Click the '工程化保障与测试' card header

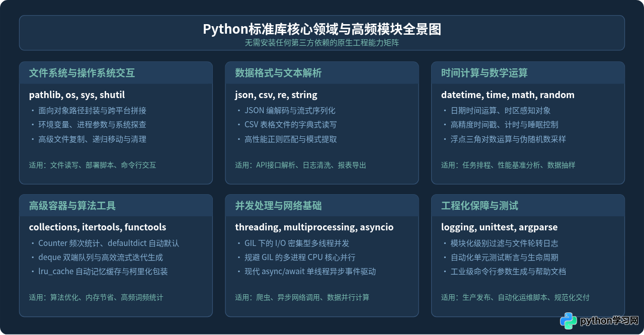tap(528, 206)
